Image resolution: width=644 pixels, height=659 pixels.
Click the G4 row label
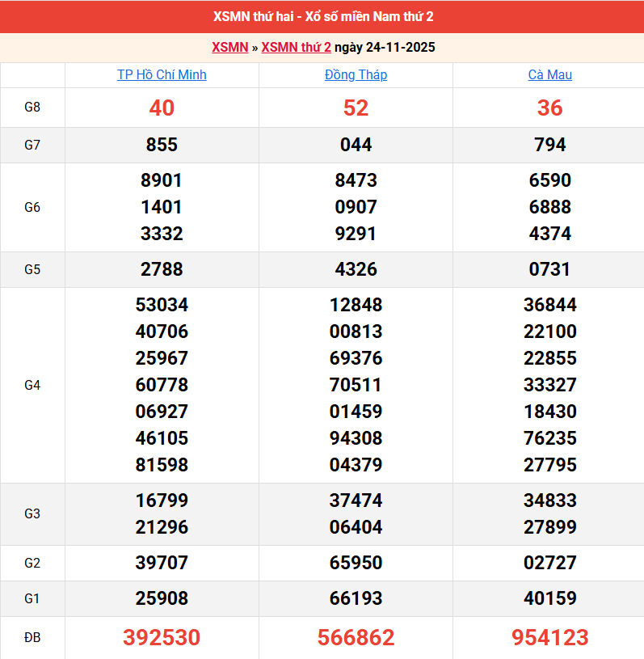[32, 385]
